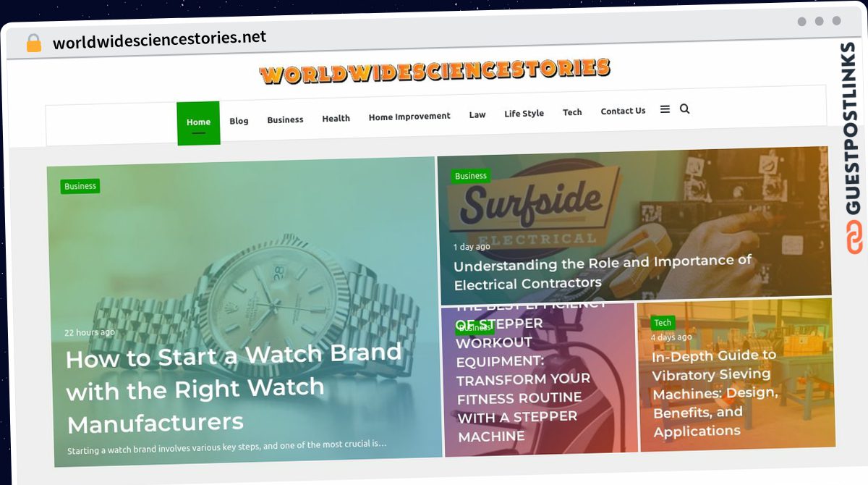Navigate to Life Style section

pos(524,114)
